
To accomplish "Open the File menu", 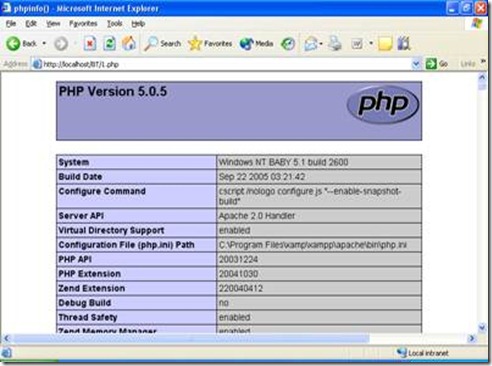I will pos(11,24).
